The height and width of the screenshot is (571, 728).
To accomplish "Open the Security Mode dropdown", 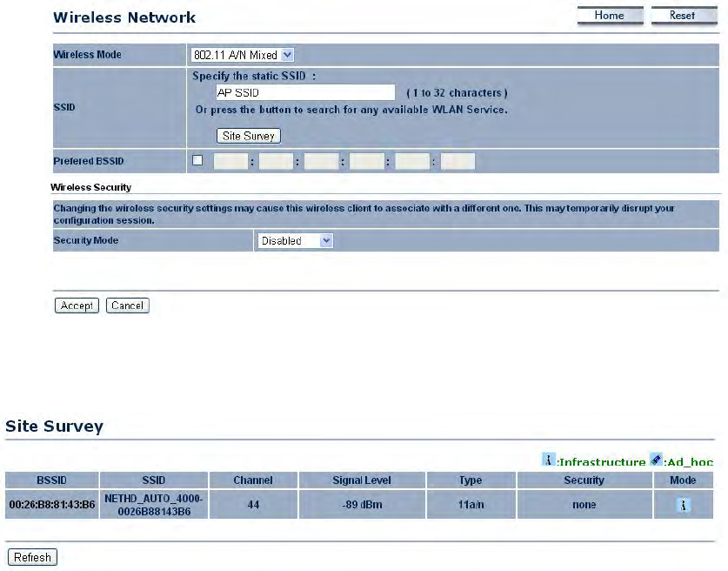I will point(295,240).
